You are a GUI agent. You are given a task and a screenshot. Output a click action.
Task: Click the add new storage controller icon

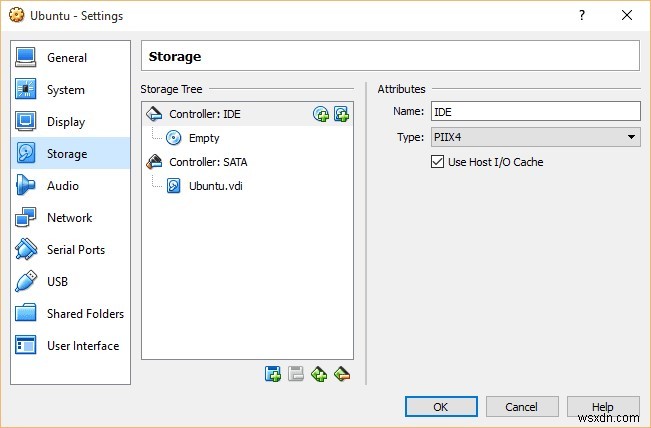coord(319,374)
